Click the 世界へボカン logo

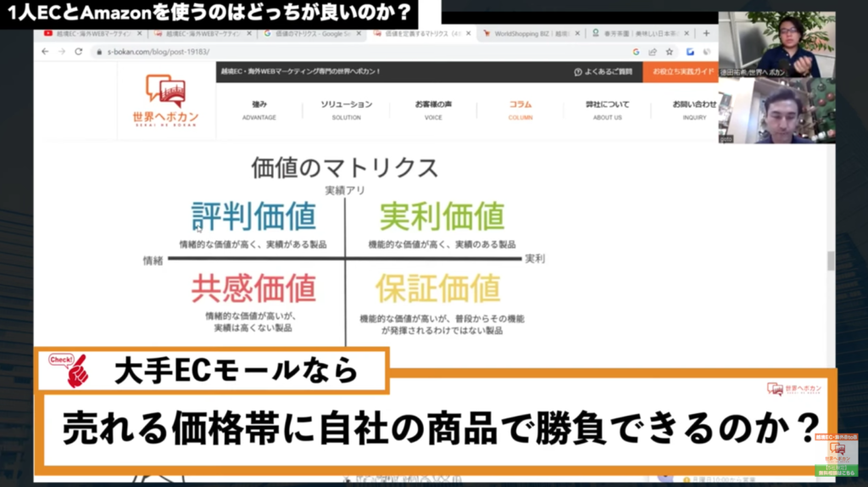tap(165, 100)
